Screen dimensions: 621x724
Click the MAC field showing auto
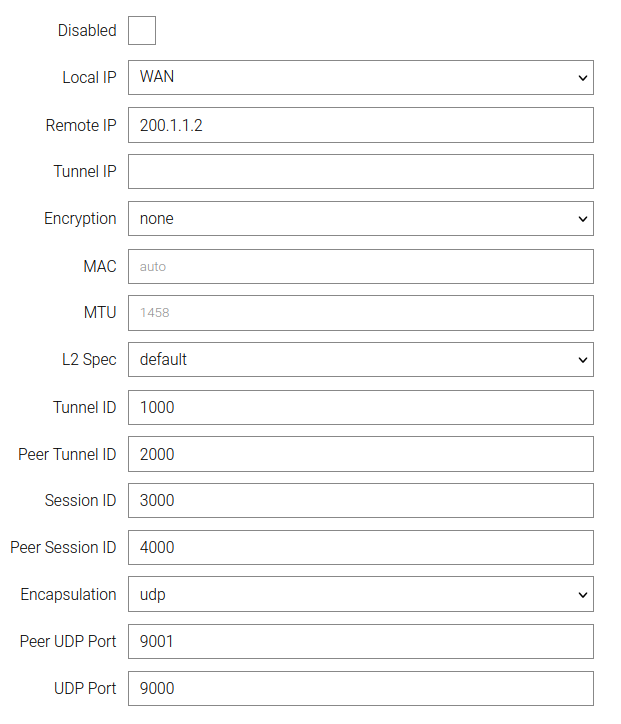tap(360, 266)
